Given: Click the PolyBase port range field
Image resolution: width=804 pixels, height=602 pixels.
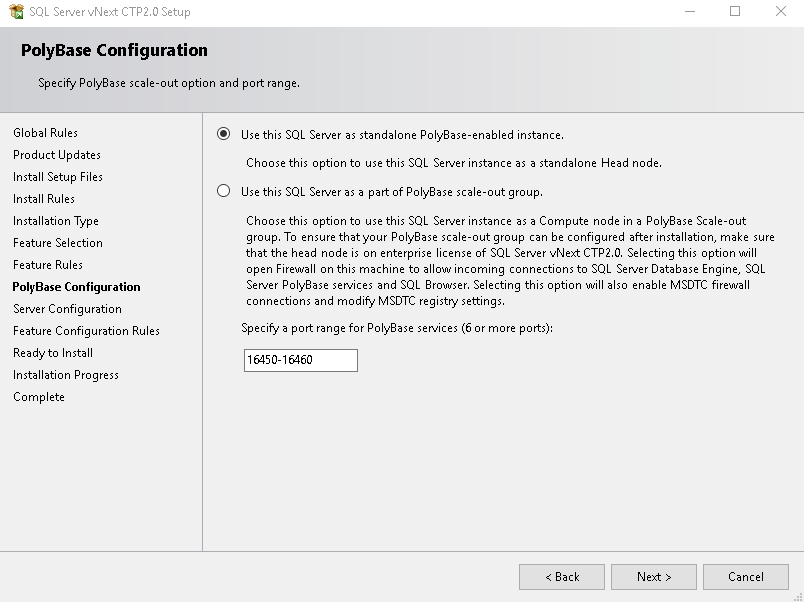Looking at the screenshot, I should (300, 360).
